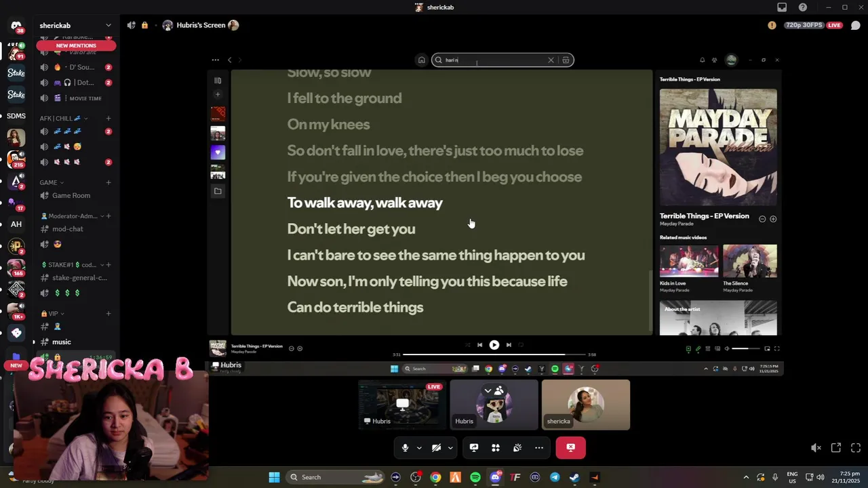
Task: Disconnect from the Discord call
Action: pos(571,447)
